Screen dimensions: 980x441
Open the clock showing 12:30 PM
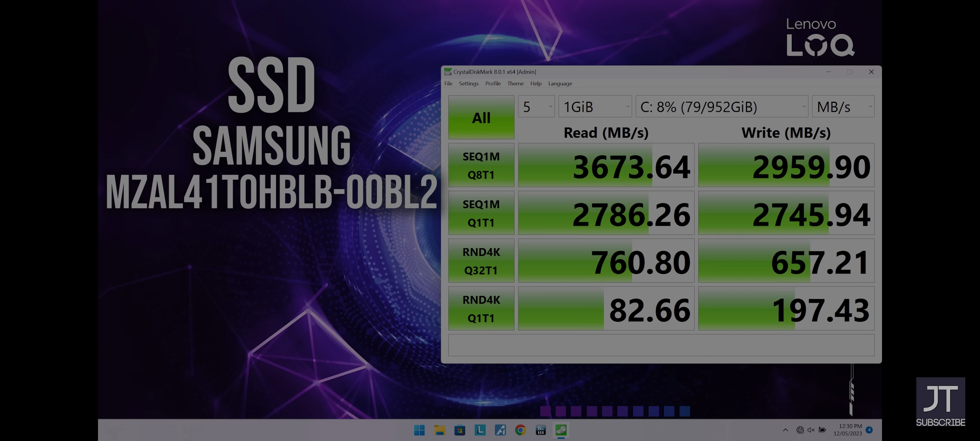pos(848,430)
